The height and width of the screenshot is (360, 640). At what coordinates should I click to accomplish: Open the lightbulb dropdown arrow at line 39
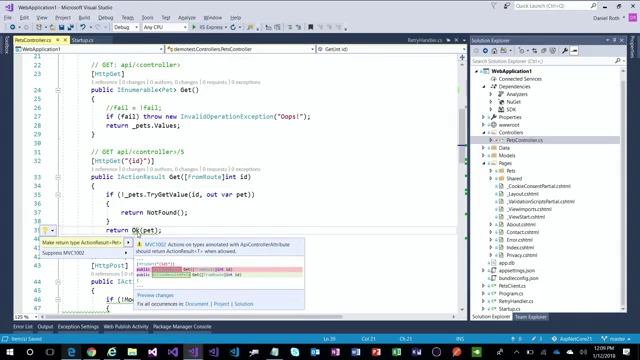tap(53, 231)
